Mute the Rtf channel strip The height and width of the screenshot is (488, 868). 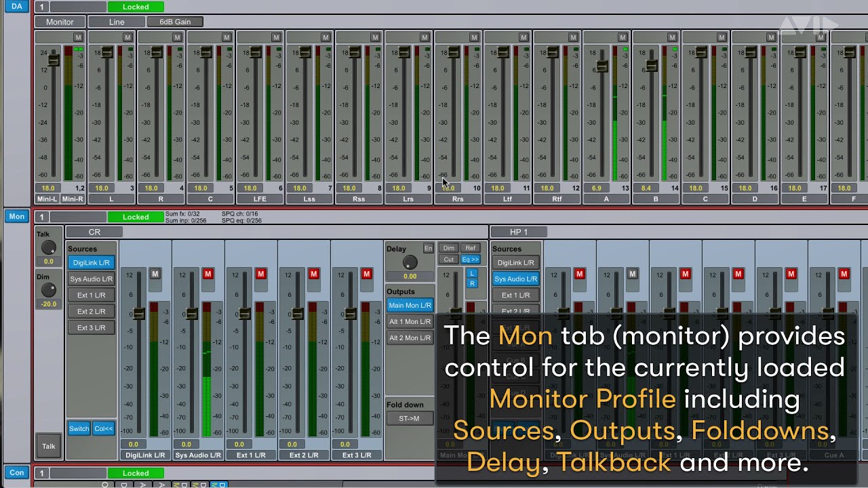pyautogui.click(x=573, y=37)
